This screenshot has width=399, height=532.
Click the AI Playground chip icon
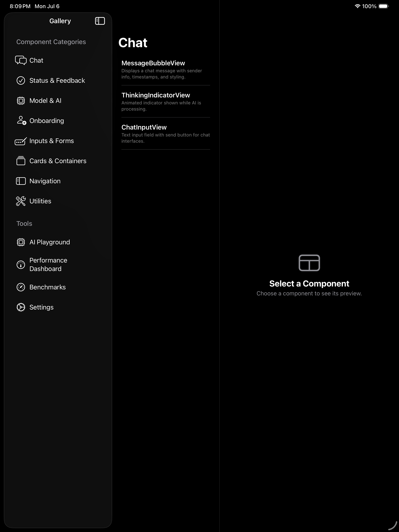pos(21,242)
